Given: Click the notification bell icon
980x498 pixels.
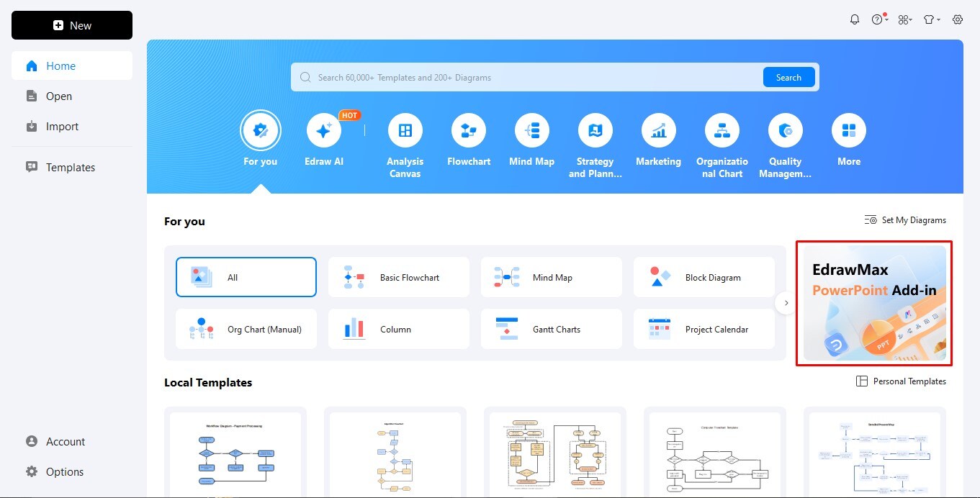Looking at the screenshot, I should [x=855, y=19].
